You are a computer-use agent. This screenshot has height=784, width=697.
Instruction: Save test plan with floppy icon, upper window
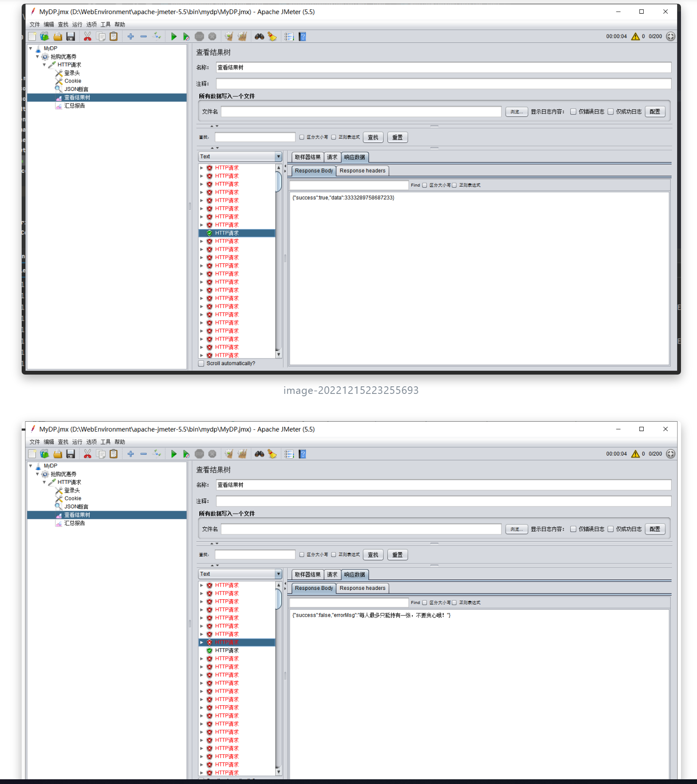tap(71, 36)
